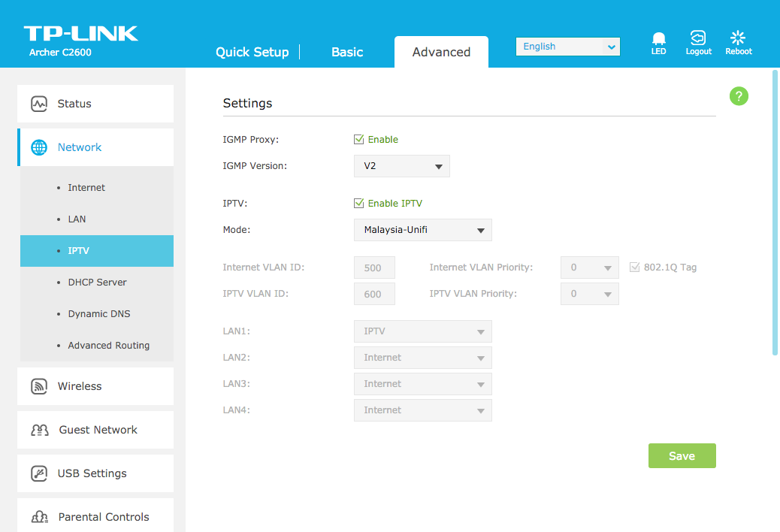780x532 pixels.
Task: Open the English language selector
Action: point(567,47)
